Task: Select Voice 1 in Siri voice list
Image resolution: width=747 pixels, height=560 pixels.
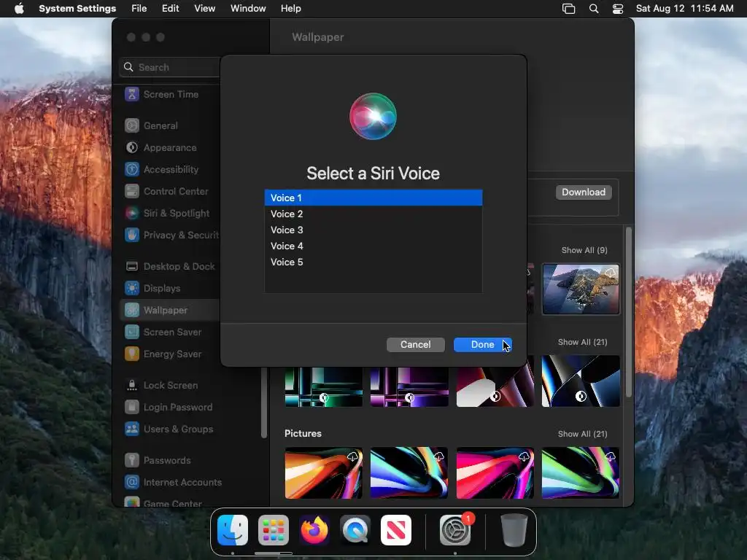Action: pyautogui.click(x=373, y=198)
